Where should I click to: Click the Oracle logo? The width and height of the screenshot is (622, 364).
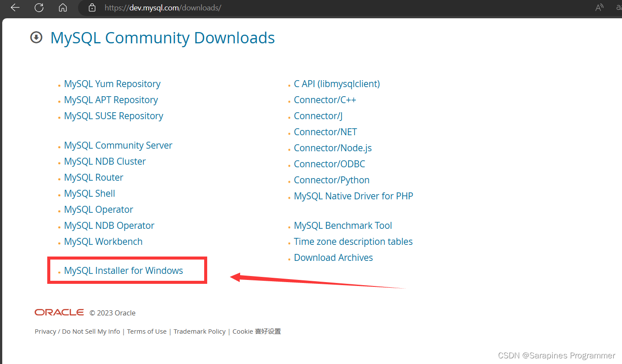(59, 312)
